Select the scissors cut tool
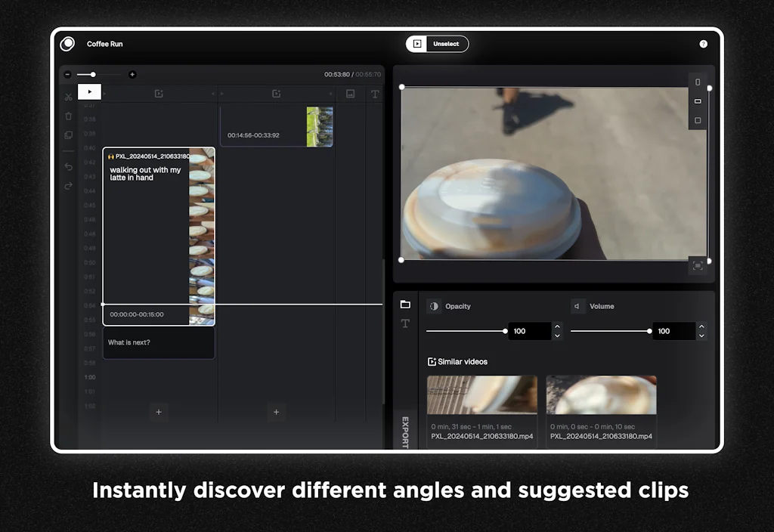This screenshot has width=774, height=532. click(68, 97)
